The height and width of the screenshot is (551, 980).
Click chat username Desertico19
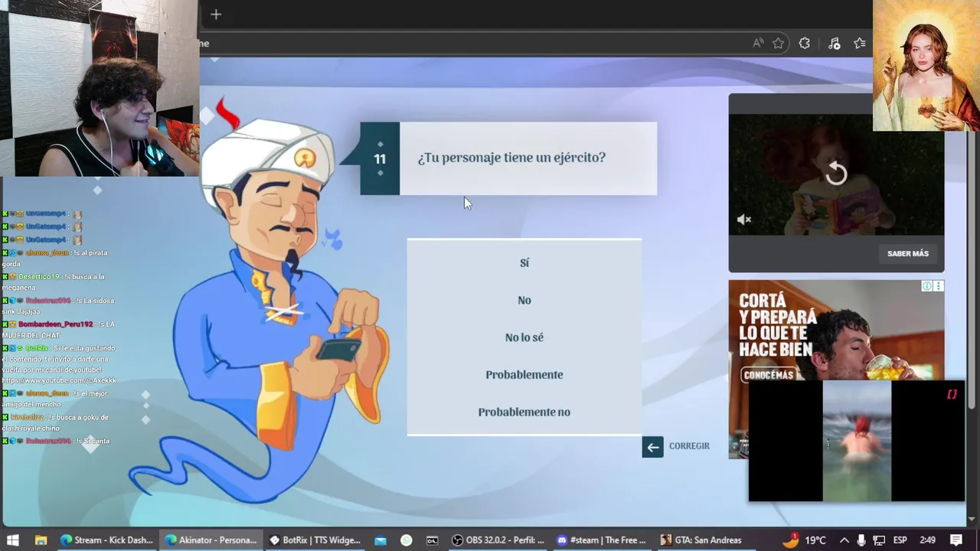[38, 276]
